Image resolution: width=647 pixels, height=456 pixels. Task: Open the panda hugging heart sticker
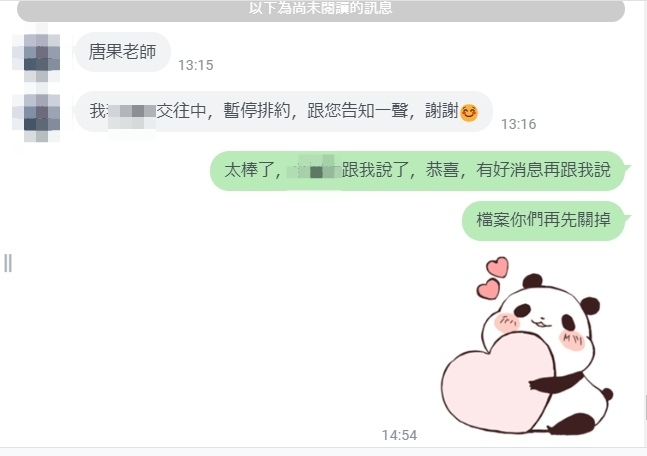pyautogui.click(x=527, y=347)
